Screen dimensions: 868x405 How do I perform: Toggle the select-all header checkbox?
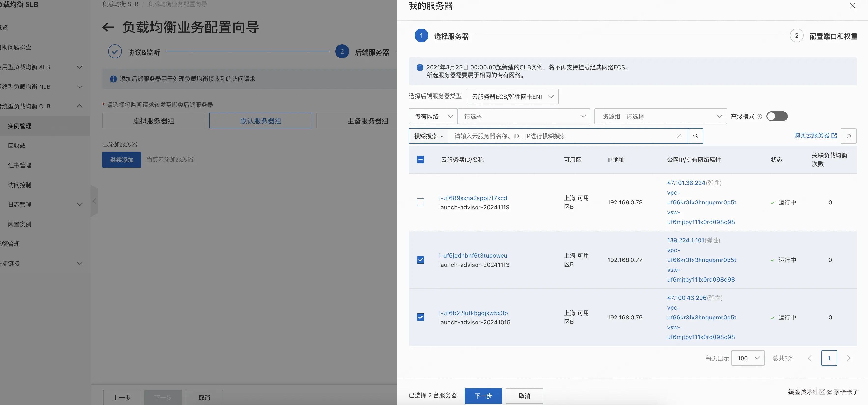tap(420, 159)
